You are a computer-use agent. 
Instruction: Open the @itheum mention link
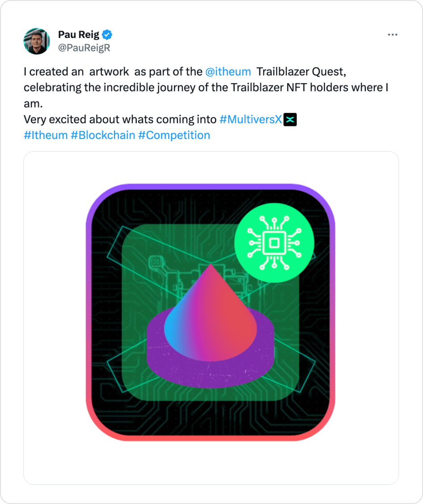228,71
